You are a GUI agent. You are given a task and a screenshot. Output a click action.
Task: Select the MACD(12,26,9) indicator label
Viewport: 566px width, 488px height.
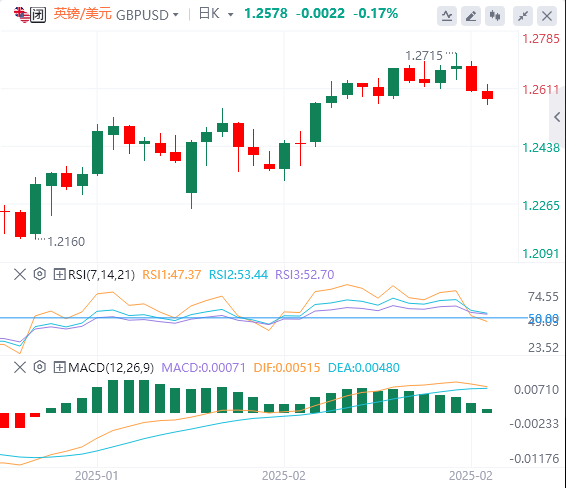point(111,368)
